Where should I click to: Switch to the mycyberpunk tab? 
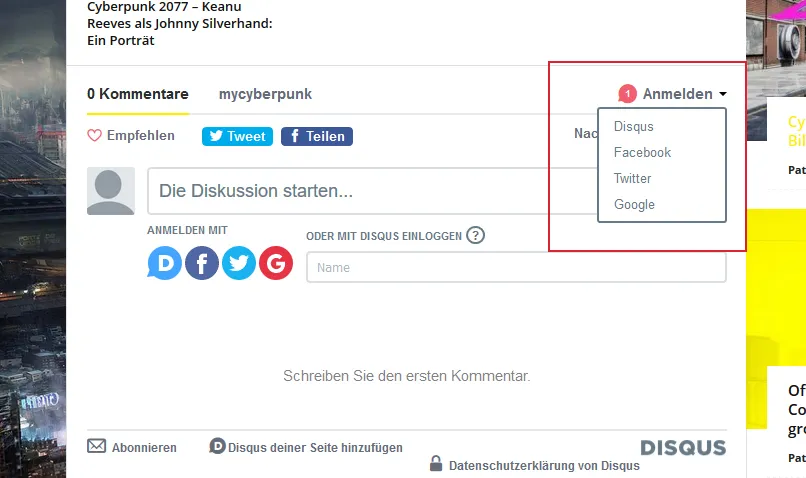[x=265, y=94]
